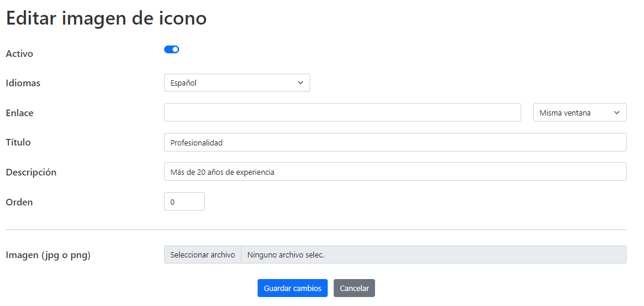Screen dimensions: 644x306
Task: Focus the Descripción field with experience text
Action: [x=395, y=172]
